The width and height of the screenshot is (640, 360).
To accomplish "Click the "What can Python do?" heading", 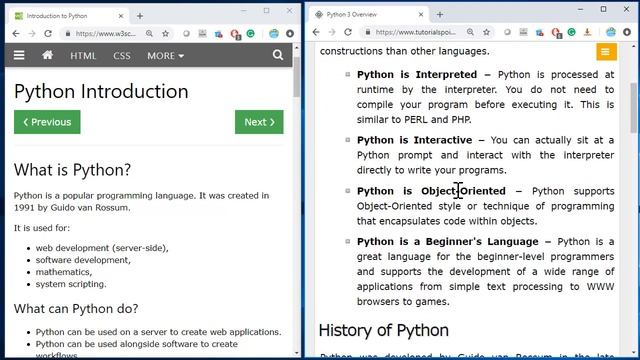I will [76, 309].
